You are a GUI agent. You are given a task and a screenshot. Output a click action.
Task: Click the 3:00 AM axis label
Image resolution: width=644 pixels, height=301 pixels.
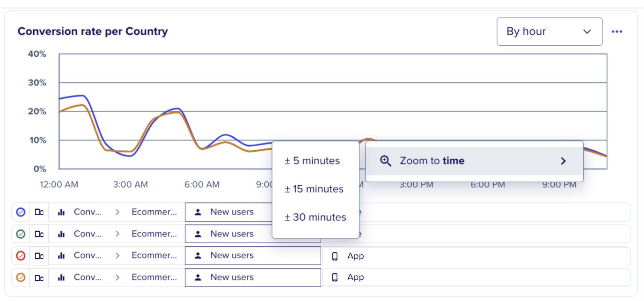coord(131,184)
